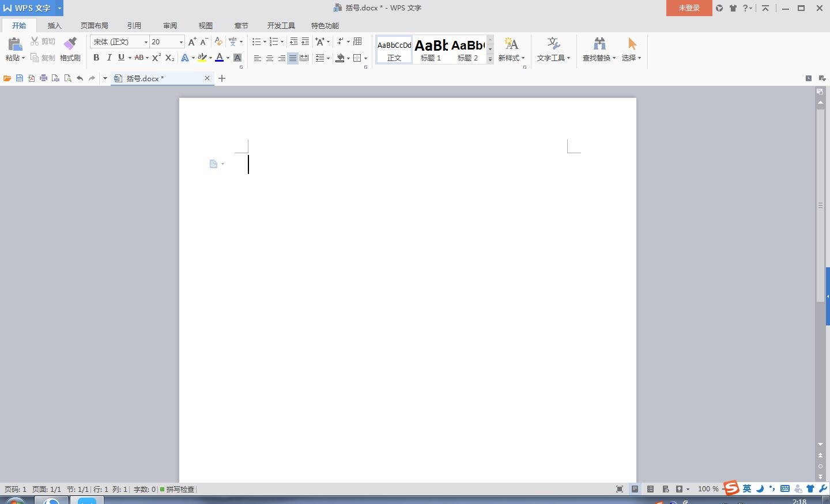Click the Copy (复制) button
830x504 pixels.
click(43, 58)
